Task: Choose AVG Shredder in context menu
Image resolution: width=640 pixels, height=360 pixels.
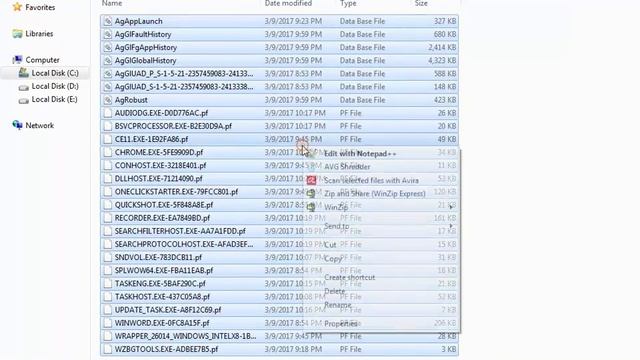Action: [347, 167]
